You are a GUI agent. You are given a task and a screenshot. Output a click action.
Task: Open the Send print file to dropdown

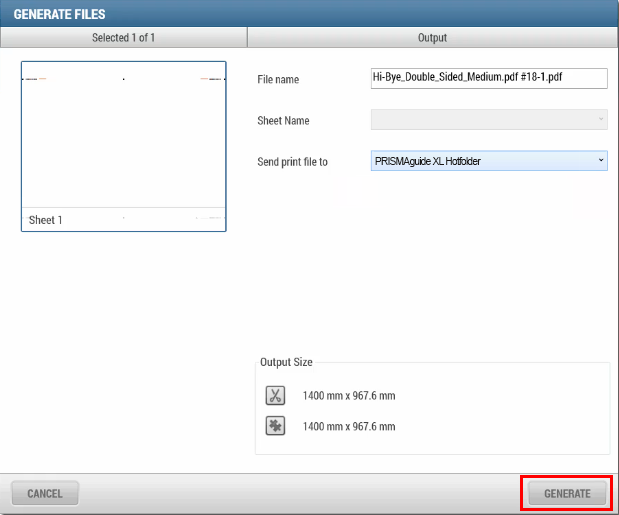pyautogui.click(x=488, y=161)
